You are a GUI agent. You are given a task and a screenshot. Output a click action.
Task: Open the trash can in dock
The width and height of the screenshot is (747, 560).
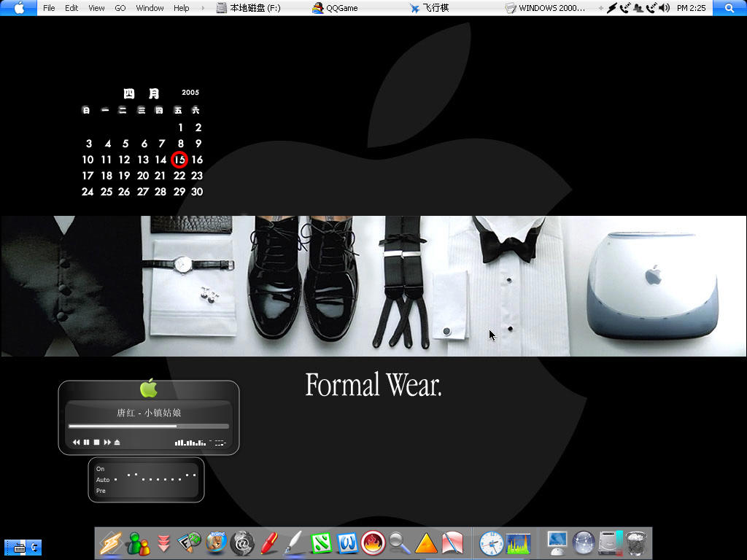coord(636,542)
